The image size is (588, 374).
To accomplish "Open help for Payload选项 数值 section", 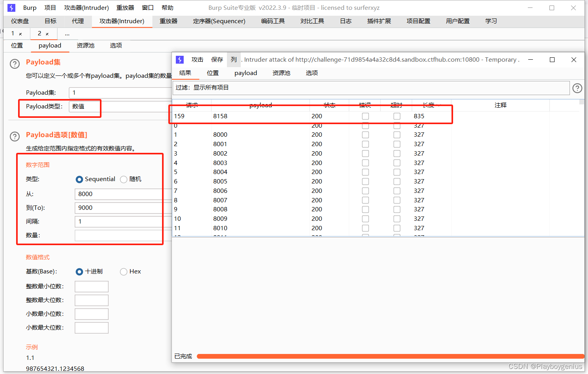I will pos(15,136).
